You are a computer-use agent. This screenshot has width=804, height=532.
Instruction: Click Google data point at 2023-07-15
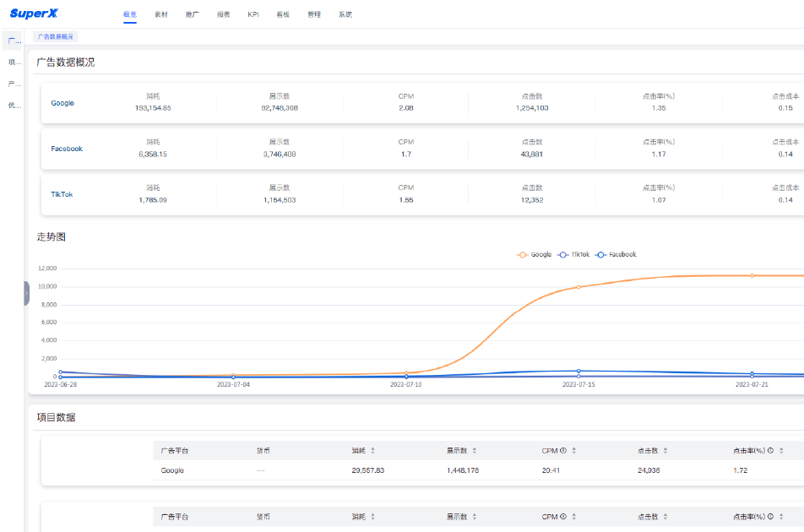tap(579, 287)
